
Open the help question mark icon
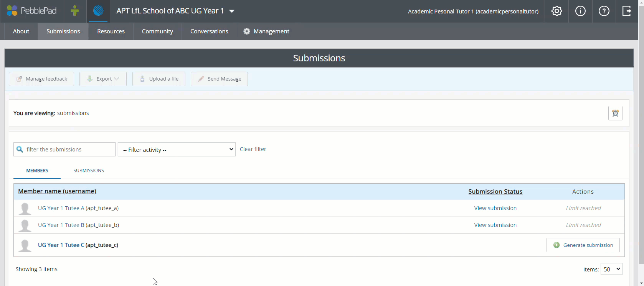604,11
